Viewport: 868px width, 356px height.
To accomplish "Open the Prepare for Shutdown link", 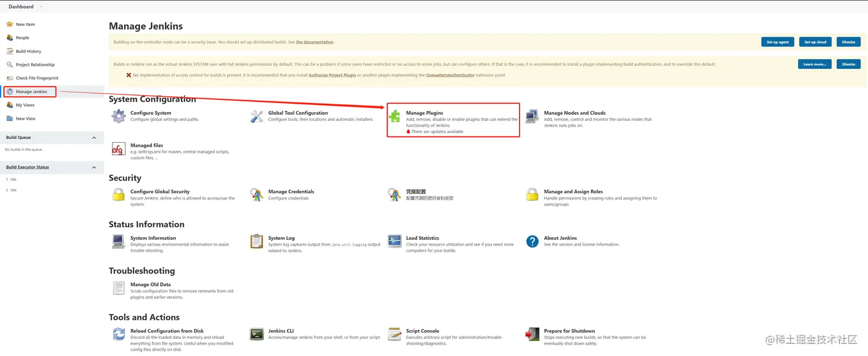I will [569, 331].
